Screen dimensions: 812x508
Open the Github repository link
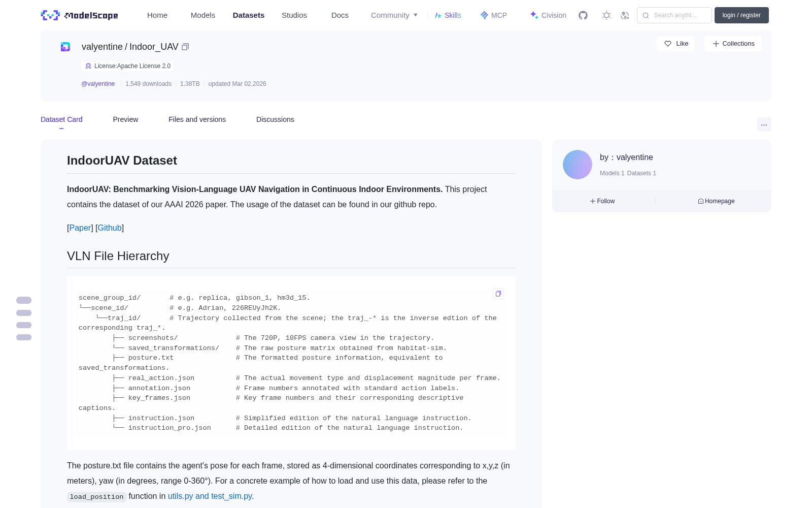coord(110,228)
